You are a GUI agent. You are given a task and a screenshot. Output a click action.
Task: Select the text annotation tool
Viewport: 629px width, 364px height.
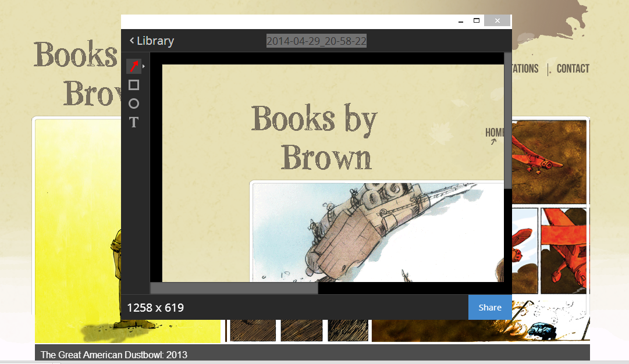134,122
